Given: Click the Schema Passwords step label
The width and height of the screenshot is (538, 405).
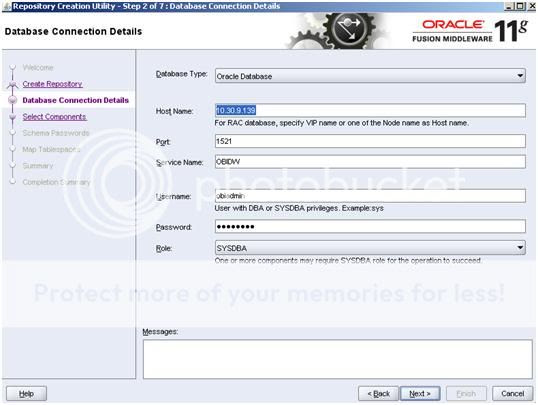Looking at the screenshot, I should [x=56, y=133].
